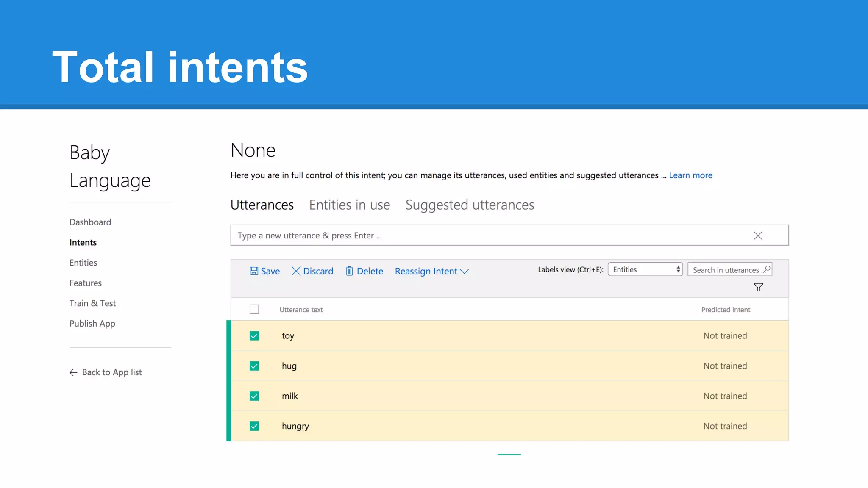This screenshot has height=488, width=868.
Task: Expand the Reassign Intent dropdown
Action: (x=431, y=271)
